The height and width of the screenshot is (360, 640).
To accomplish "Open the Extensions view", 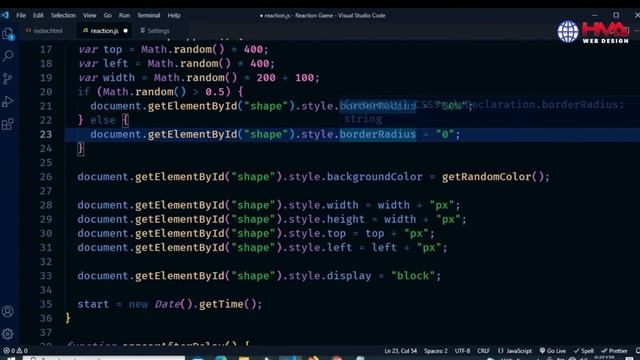I will pos(8,124).
